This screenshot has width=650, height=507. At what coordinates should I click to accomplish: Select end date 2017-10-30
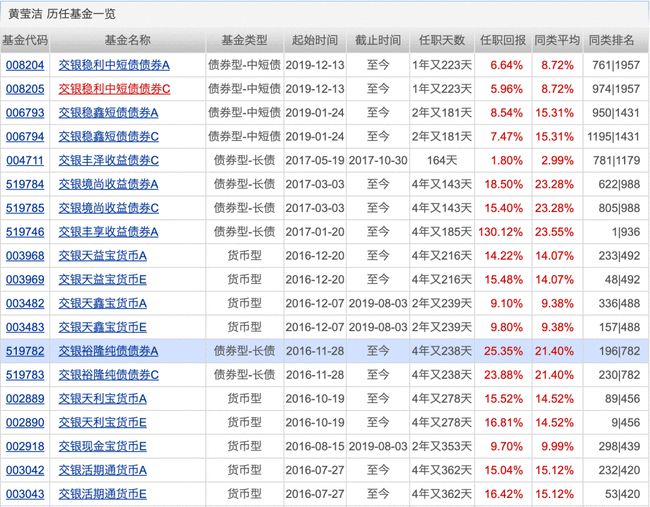click(x=378, y=160)
